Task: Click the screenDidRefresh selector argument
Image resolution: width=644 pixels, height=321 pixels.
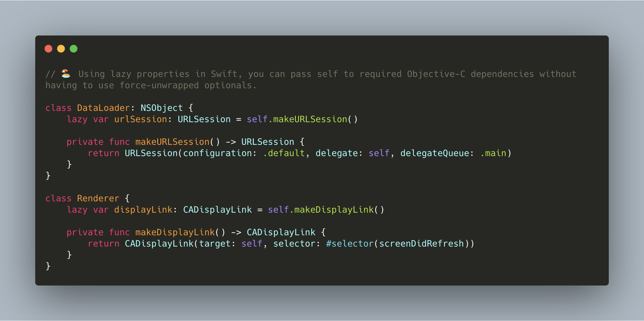Action: click(422, 244)
